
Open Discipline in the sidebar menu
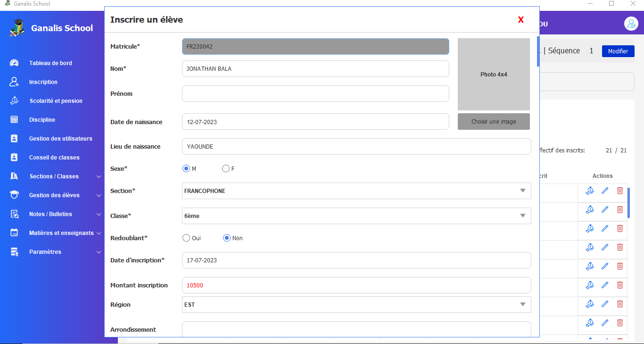coord(42,120)
